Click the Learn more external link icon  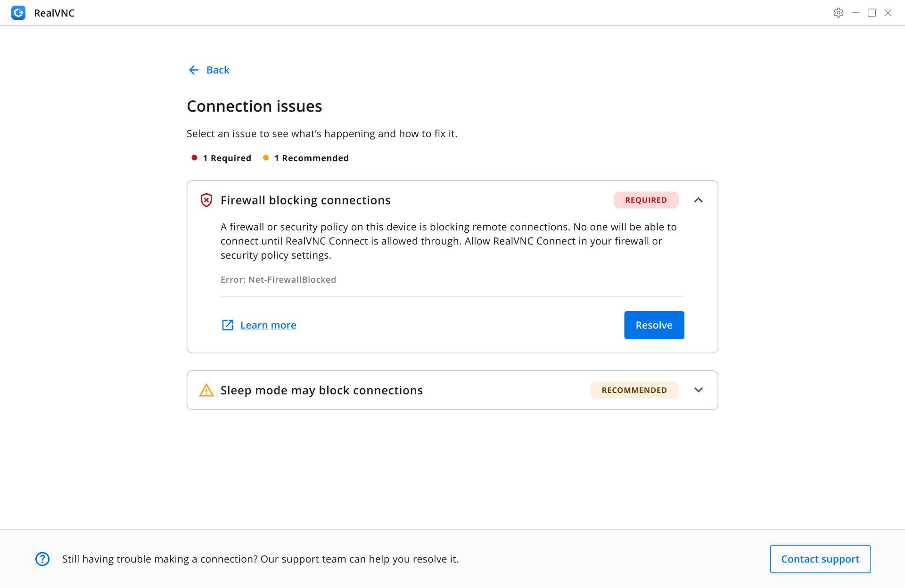coord(228,325)
